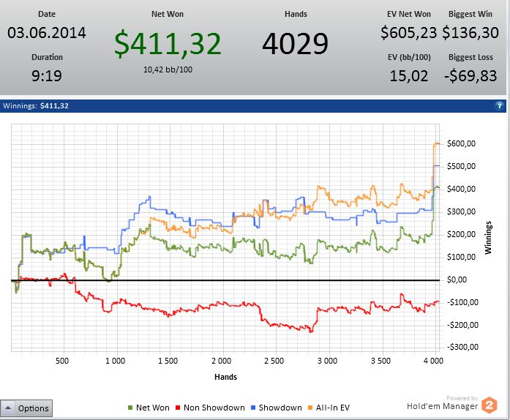Screen dimensions: 510x420
Task: Click the Biggest Loss value -$69,83
Action: [470, 76]
